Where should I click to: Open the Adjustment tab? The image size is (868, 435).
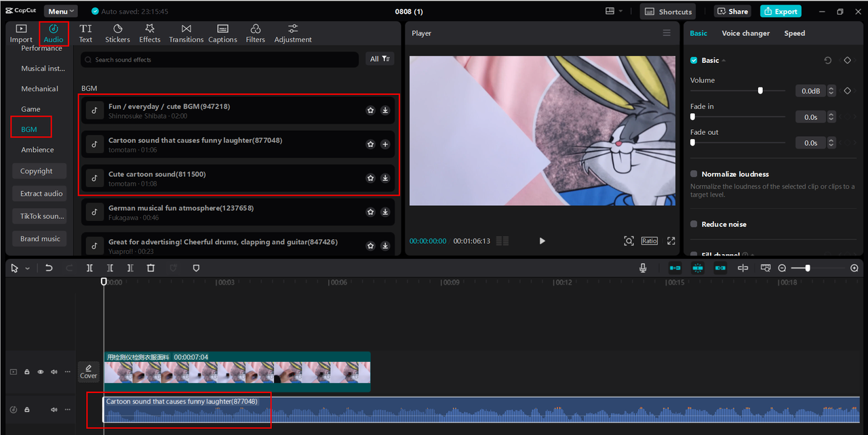click(x=293, y=33)
